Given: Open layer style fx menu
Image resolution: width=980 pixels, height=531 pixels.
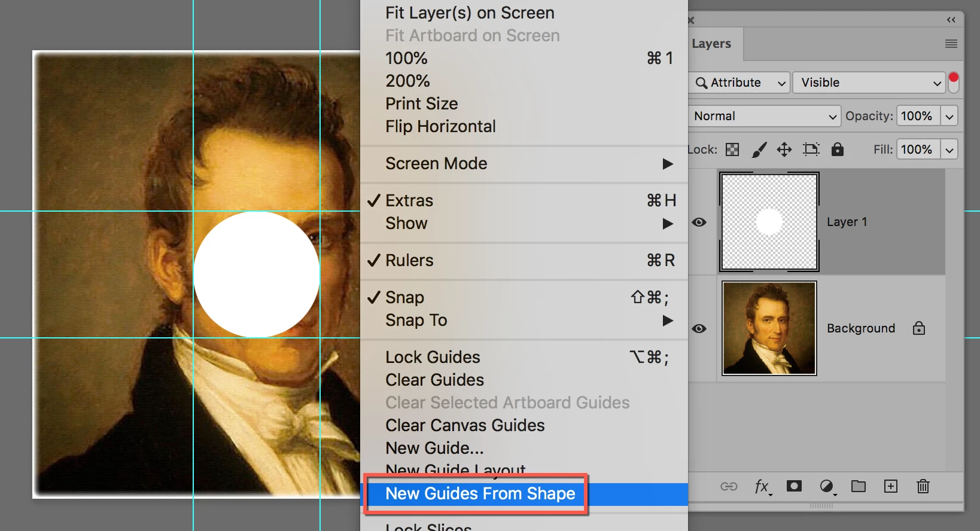Looking at the screenshot, I should 762,487.
